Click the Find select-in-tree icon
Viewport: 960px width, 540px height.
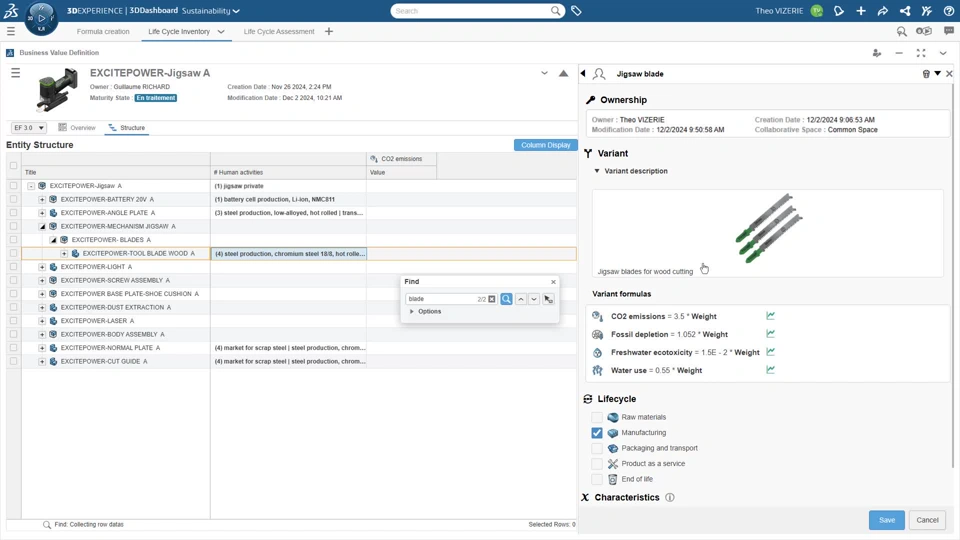548,299
